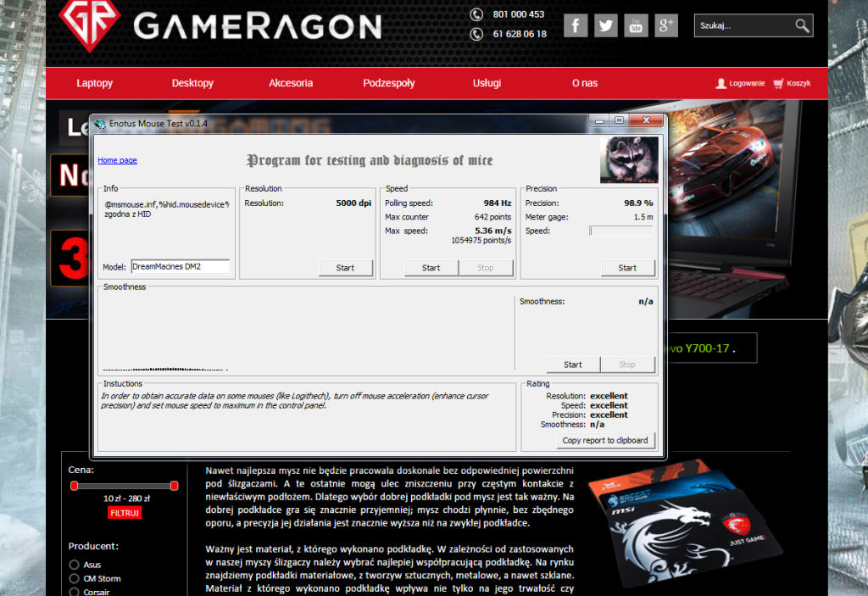Screen dimensions: 868x596
Task: Open the Google Plus social icon
Action: [x=666, y=25]
